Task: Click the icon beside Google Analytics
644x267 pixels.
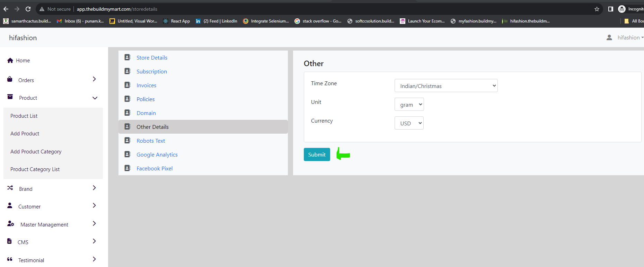Action: point(127,154)
